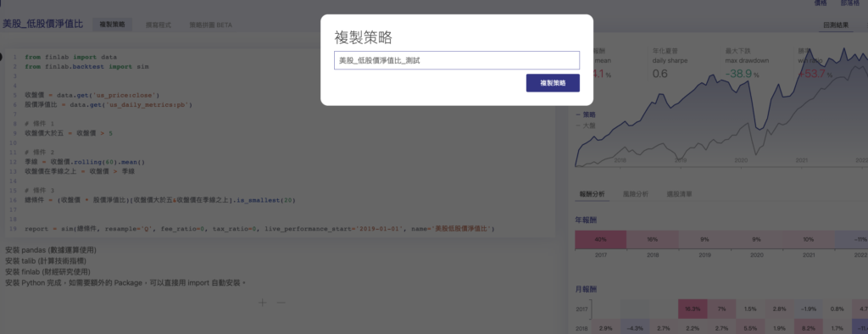Open the 部落格 link in the top navigation

tap(849, 3)
